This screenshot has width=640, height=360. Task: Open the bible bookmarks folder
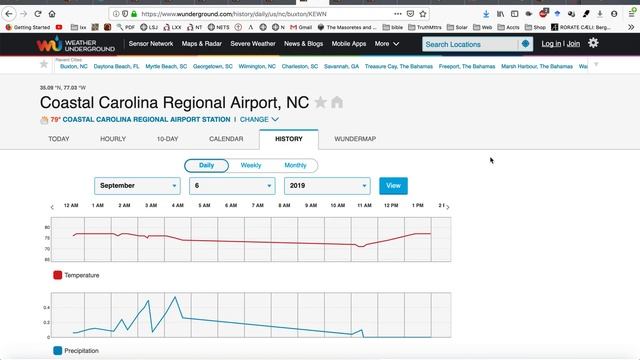[x=393, y=27]
